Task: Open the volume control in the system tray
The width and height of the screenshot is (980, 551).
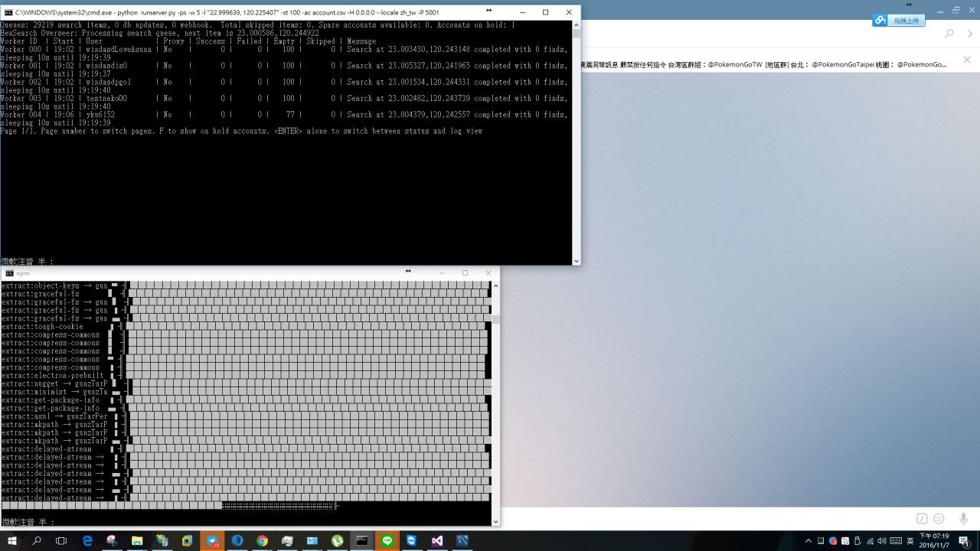Action: click(882, 541)
